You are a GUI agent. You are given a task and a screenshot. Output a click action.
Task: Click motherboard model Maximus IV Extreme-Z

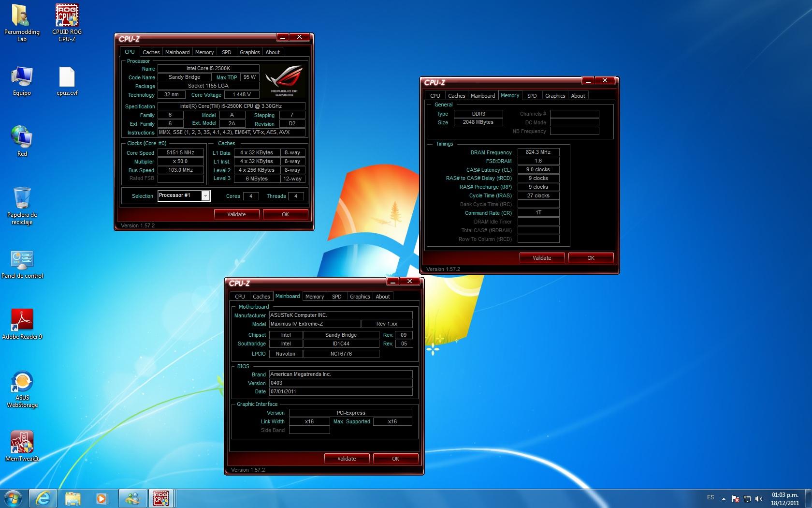[x=315, y=324]
